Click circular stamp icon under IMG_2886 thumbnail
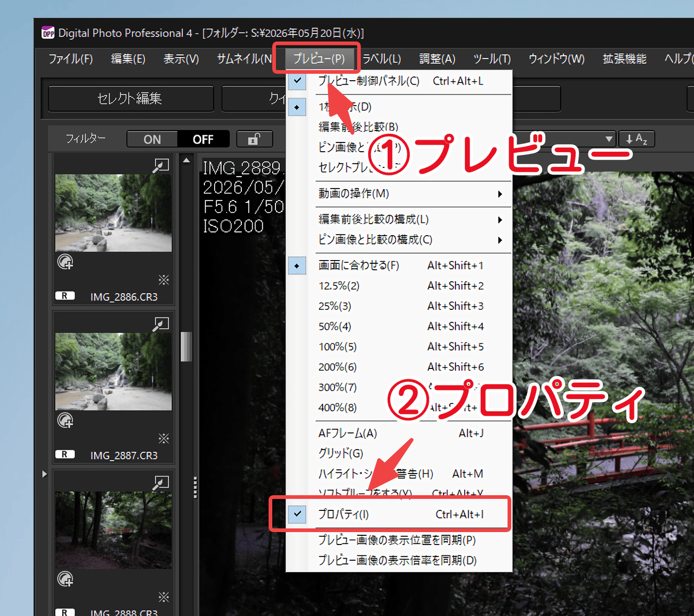Viewport: 694px width, 616px height. coord(65,262)
